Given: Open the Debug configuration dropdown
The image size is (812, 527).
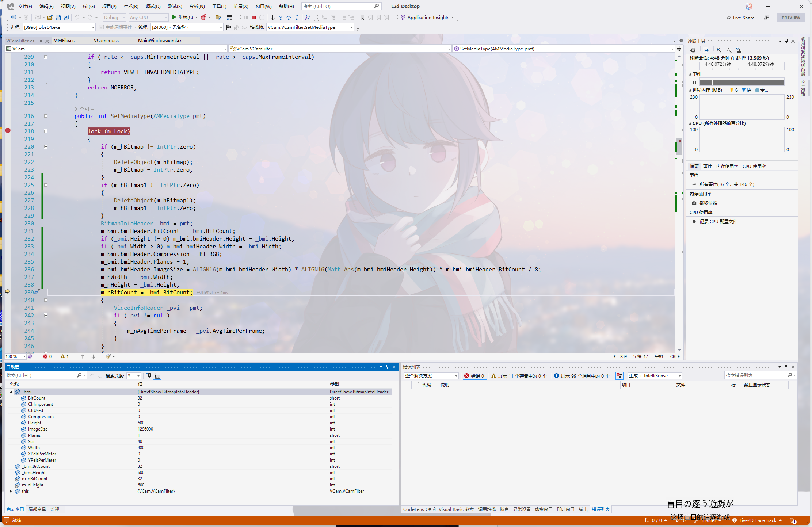Looking at the screenshot, I should (x=114, y=17).
